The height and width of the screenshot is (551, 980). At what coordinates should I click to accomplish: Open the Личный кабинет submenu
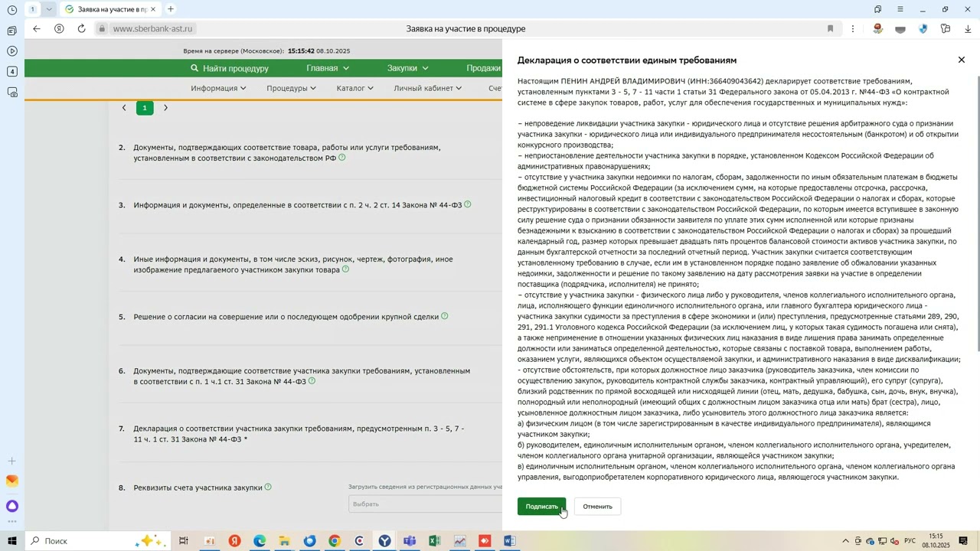click(x=428, y=88)
